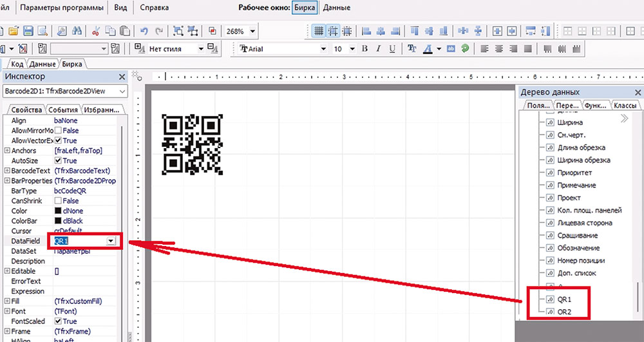Select the QR code barcode object

coord(192,144)
